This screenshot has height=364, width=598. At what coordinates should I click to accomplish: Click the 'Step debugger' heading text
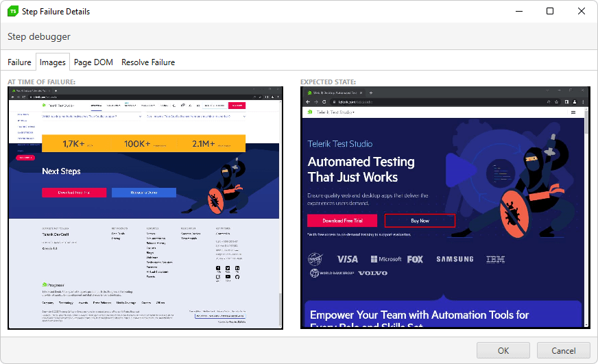pyautogui.click(x=39, y=36)
